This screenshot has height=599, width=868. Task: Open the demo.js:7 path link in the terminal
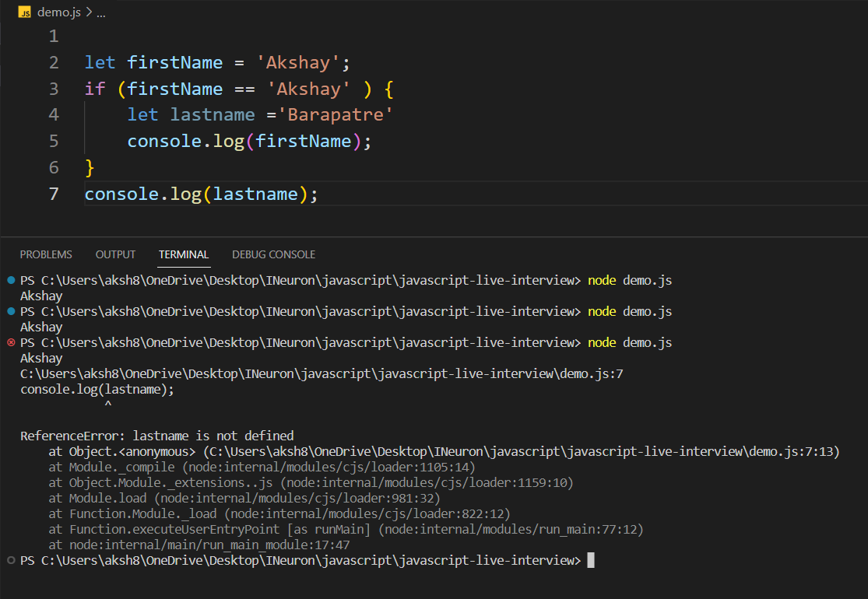[322, 374]
